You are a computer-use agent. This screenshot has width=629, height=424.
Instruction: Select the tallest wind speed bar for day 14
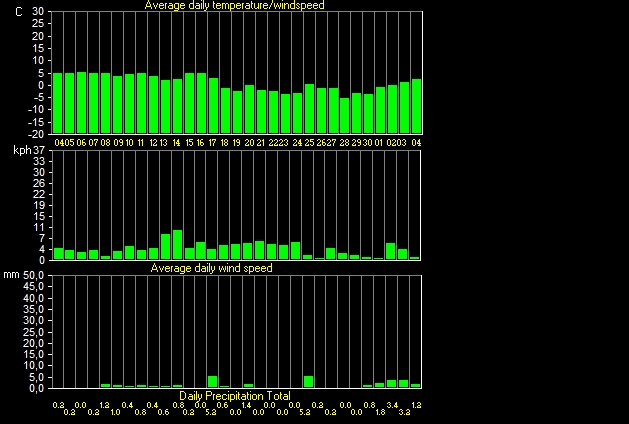pyautogui.click(x=177, y=245)
